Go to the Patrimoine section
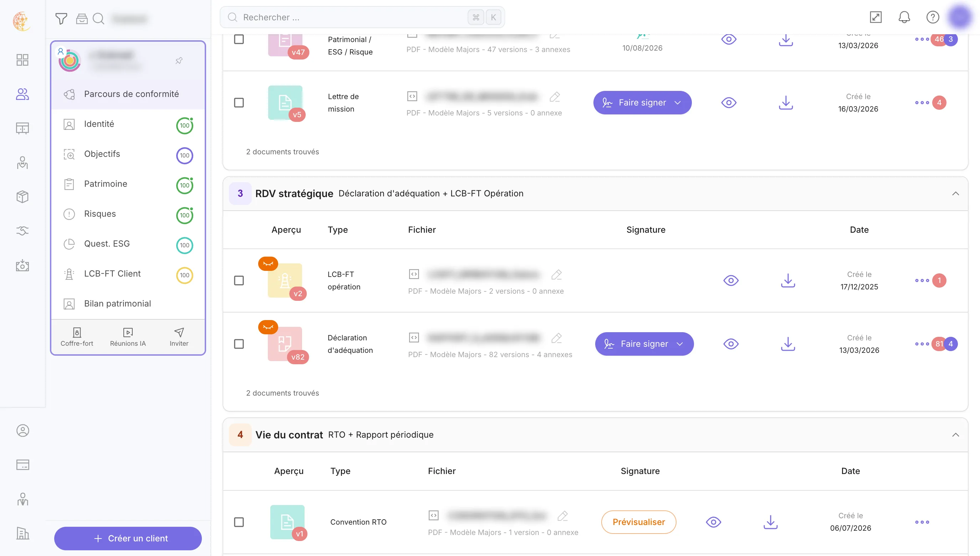Image resolution: width=980 pixels, height=556 pixels. pyautogui.click(x=128, y=184)
